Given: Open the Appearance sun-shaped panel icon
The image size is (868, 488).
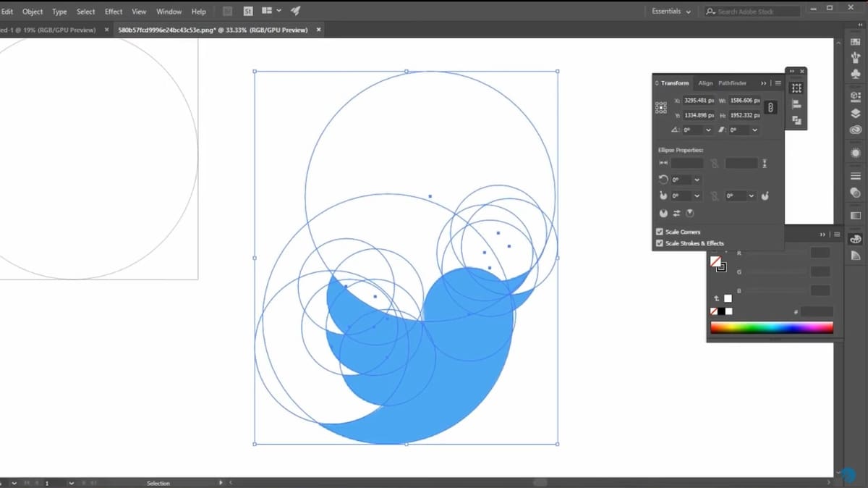Looking at the screenshot, I should coord(856,153).
